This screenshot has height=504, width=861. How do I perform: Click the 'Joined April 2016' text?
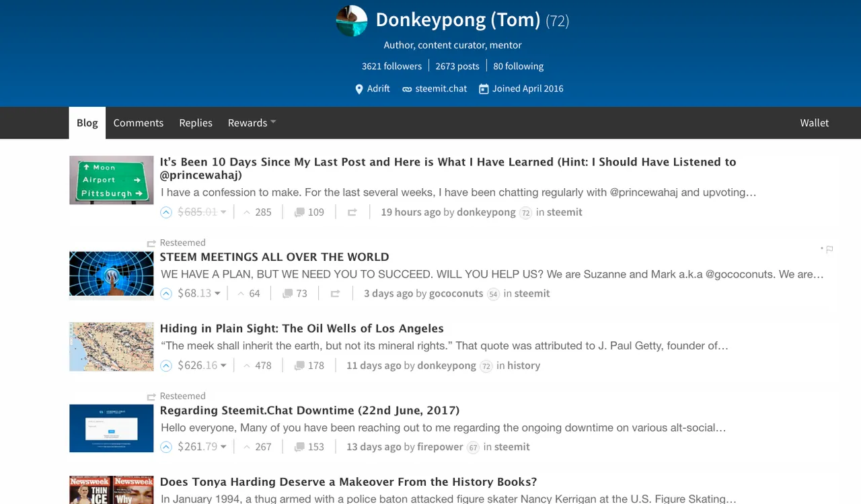point(528,89)
